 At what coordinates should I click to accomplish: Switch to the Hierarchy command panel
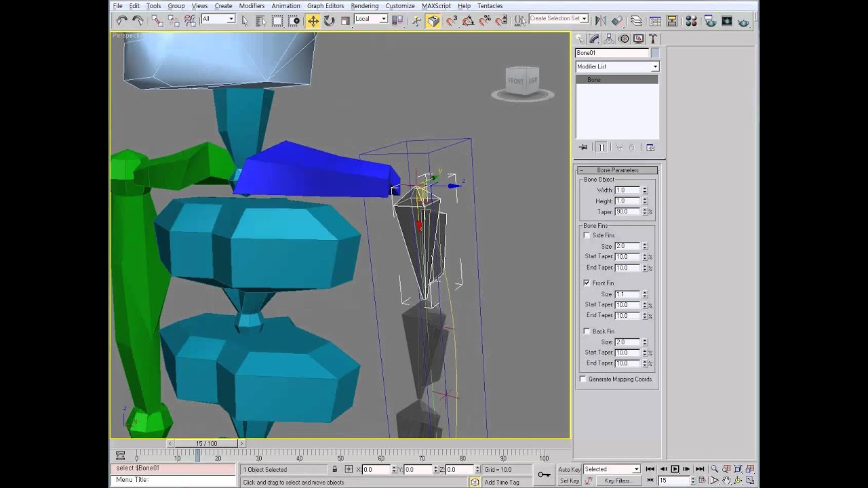(609, 39)
